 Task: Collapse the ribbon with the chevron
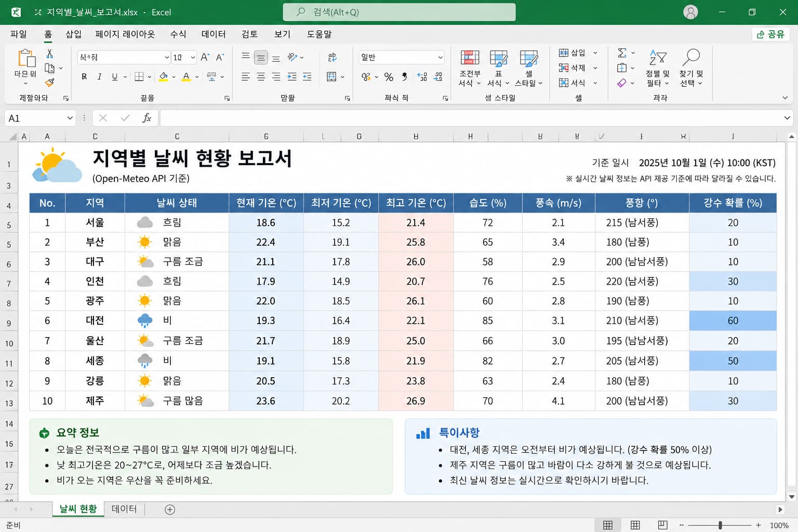tap(785, 98)
